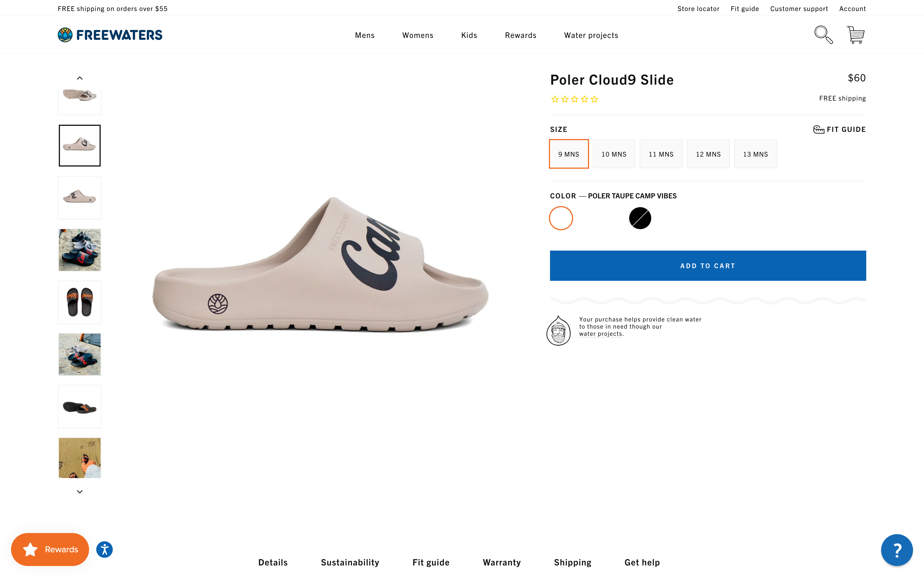
Task: Click the five-star rating icons
Action: click(574, 99)
